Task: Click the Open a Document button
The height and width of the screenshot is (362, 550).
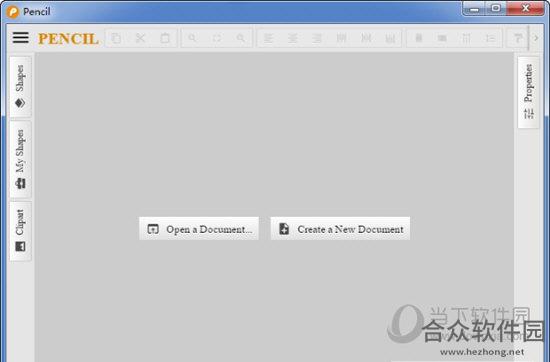Action: coord(199,229)
